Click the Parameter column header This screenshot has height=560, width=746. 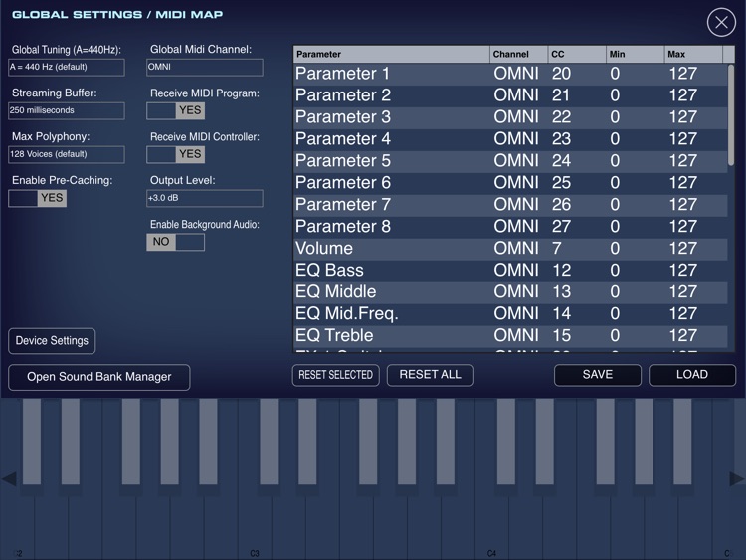point(392,55)
